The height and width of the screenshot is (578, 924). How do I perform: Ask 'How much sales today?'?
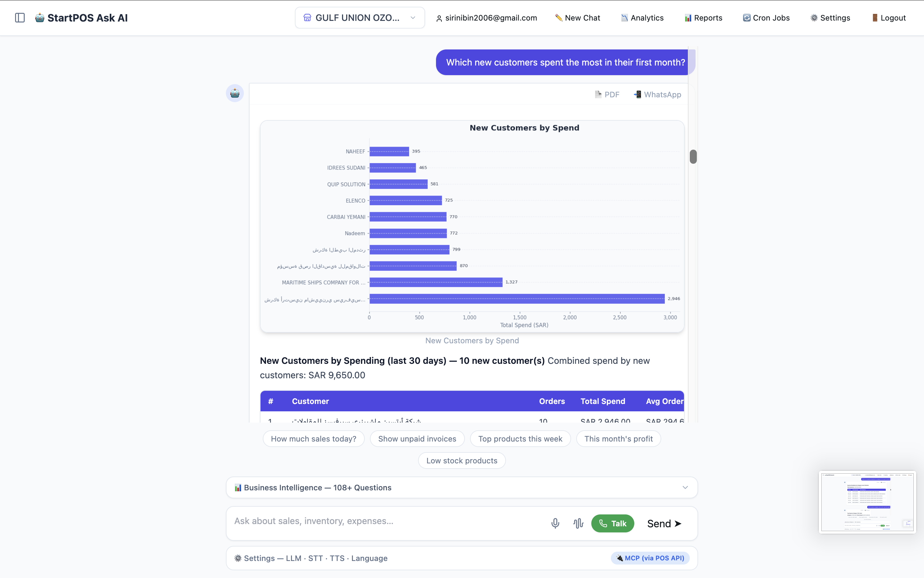(x=313, y=439)
